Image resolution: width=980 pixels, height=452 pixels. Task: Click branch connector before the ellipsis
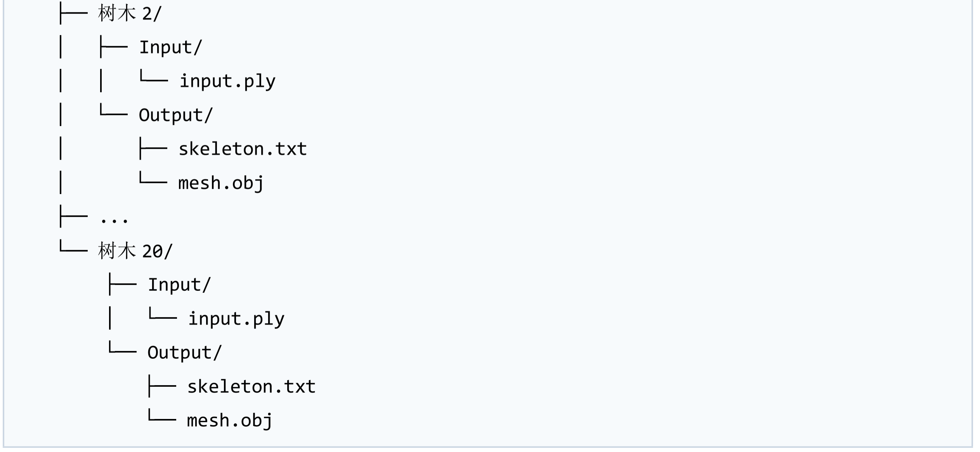tap(74, 216)
